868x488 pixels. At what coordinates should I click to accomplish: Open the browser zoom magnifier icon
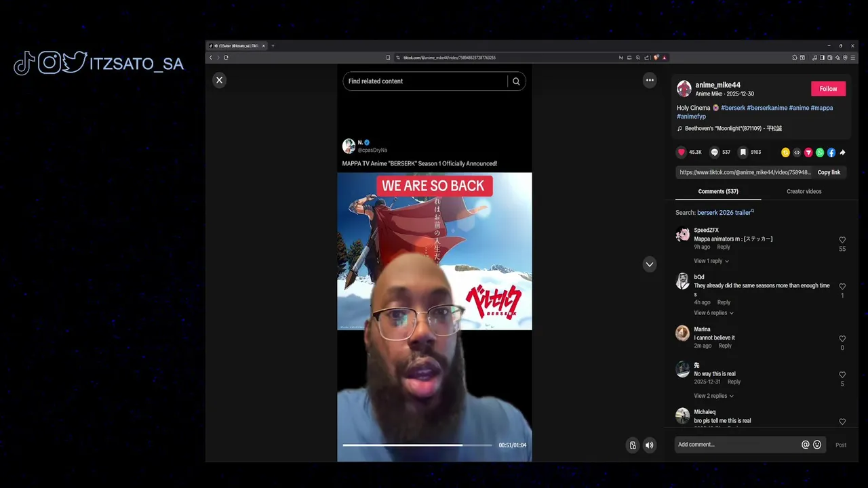click(638, 58)
